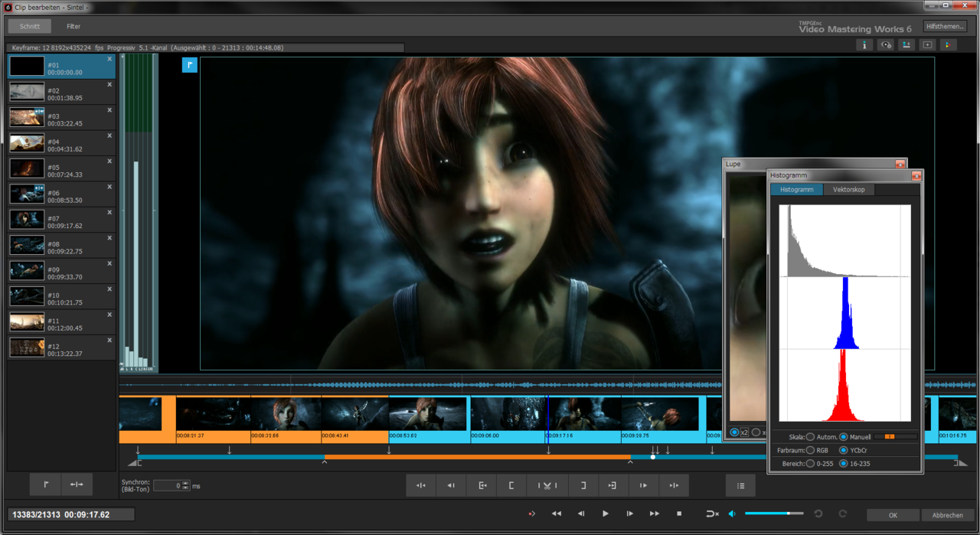Click the orange selected range on timeline bar
This screenshot has width=980, height=535.
tap(477, 457)
